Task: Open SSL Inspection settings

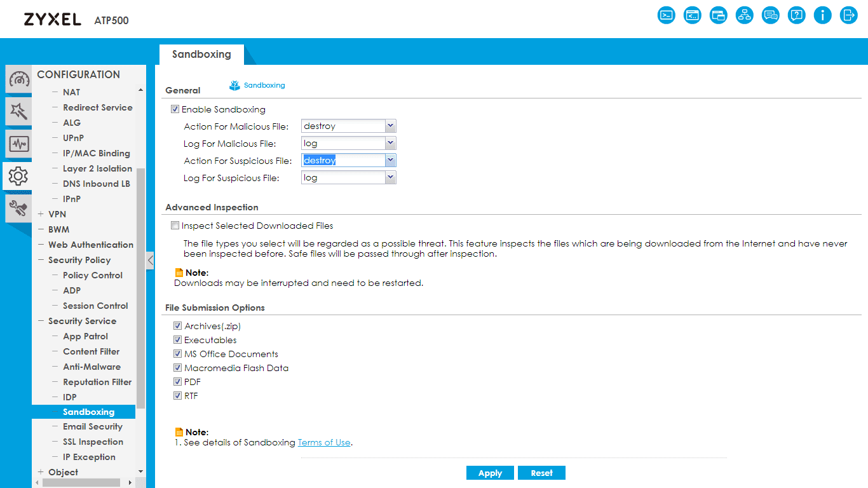Action: (93, 442)
